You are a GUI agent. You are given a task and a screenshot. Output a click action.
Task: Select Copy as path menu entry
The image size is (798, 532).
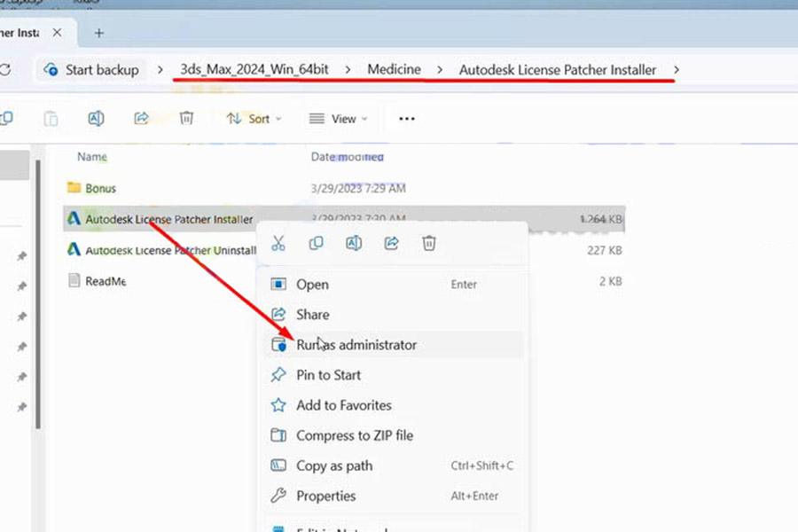pos(333,465)
